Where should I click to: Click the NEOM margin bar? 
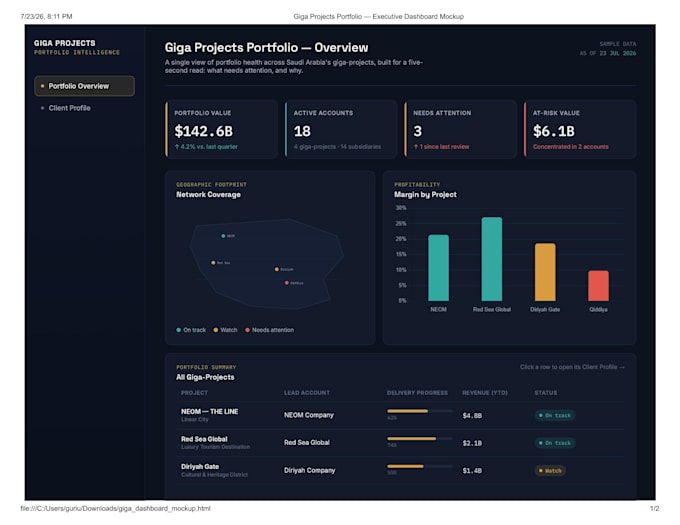pos(438,268)
